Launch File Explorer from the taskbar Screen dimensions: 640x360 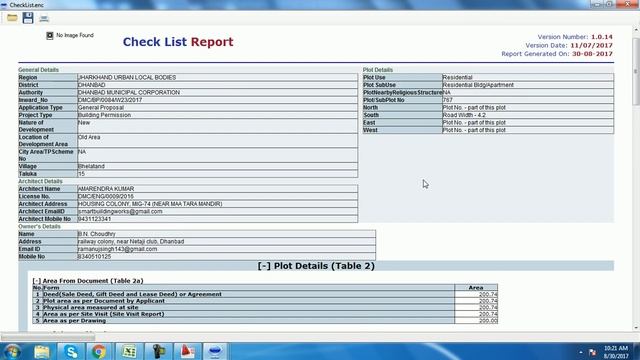click(42, 351)
